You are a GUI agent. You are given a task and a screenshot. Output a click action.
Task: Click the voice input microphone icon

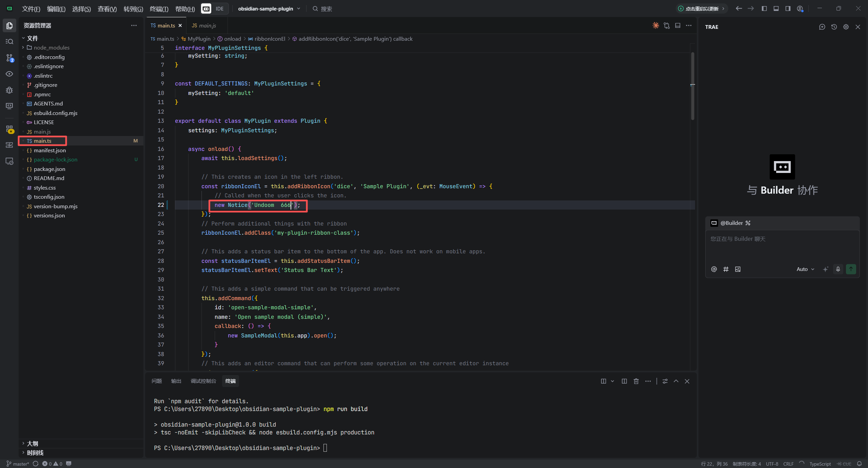[838, 269]
